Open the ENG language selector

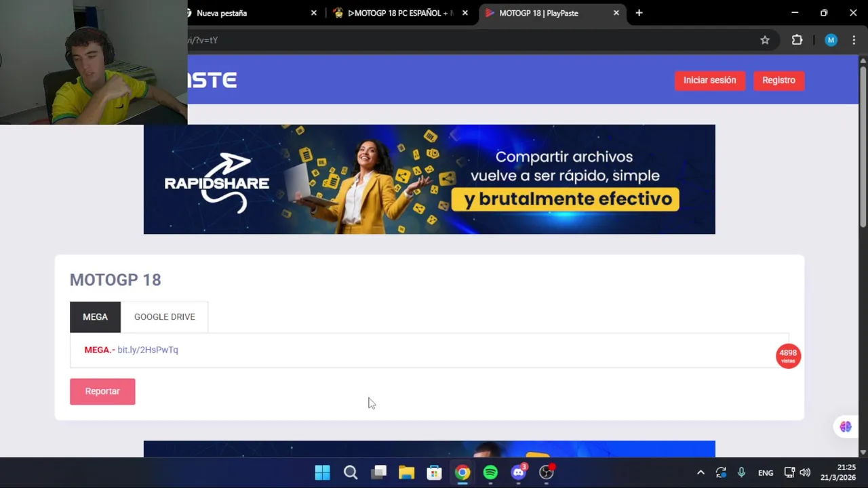coord(766,472)
